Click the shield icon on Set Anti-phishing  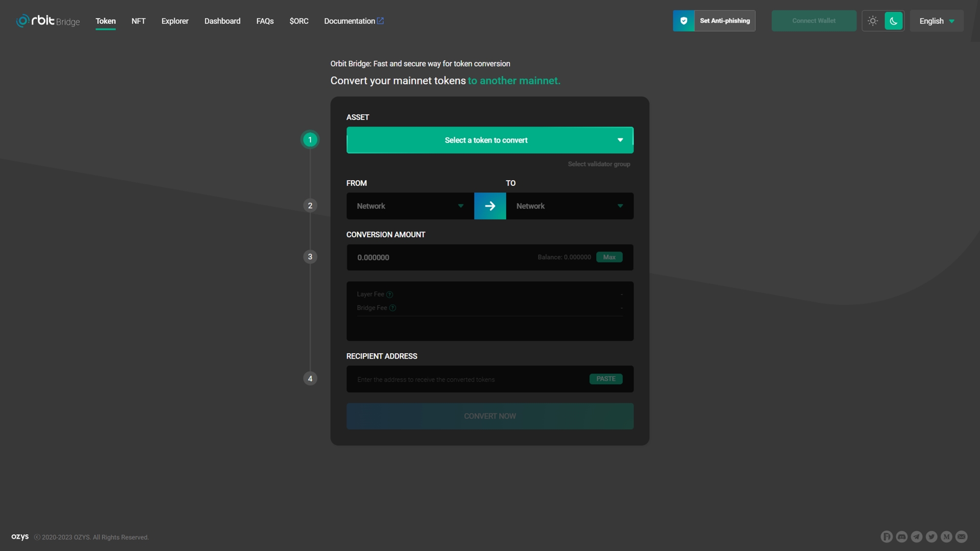pyautogui.click(x=683, y=21)
